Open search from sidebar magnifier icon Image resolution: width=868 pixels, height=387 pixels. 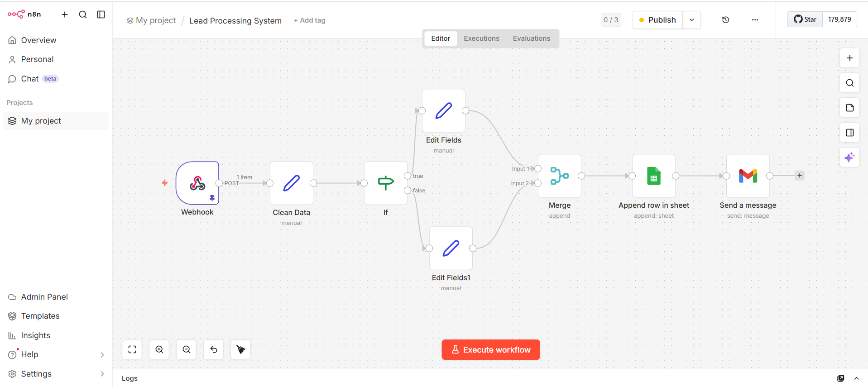coord(83,14)
